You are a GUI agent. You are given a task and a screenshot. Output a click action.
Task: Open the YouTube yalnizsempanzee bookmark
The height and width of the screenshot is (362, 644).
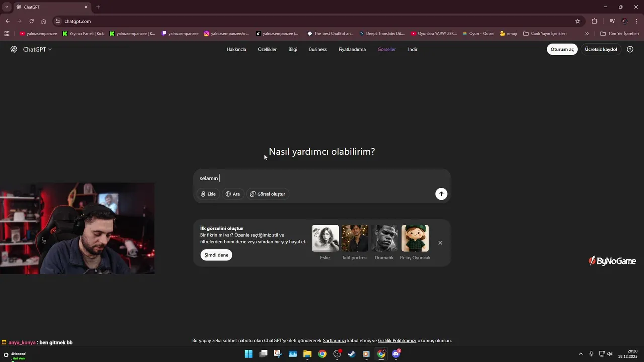point(38,34)
